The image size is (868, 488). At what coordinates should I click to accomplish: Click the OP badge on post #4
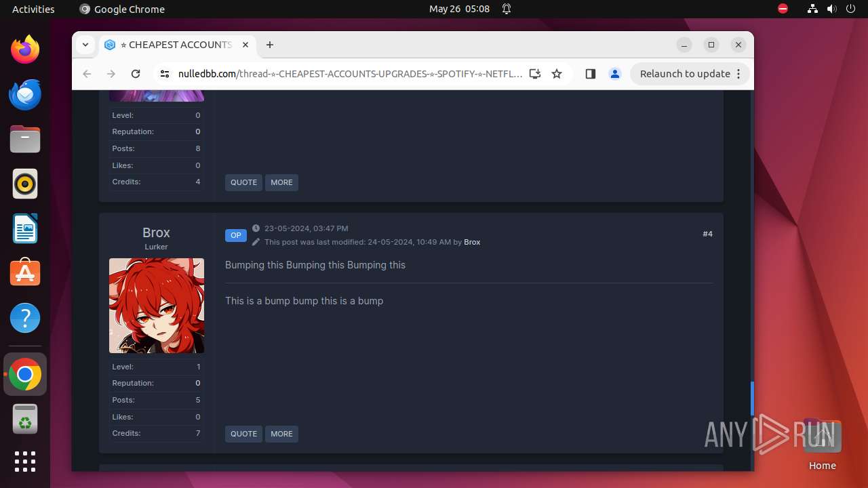pyautogui.click(x=236, y=235)
